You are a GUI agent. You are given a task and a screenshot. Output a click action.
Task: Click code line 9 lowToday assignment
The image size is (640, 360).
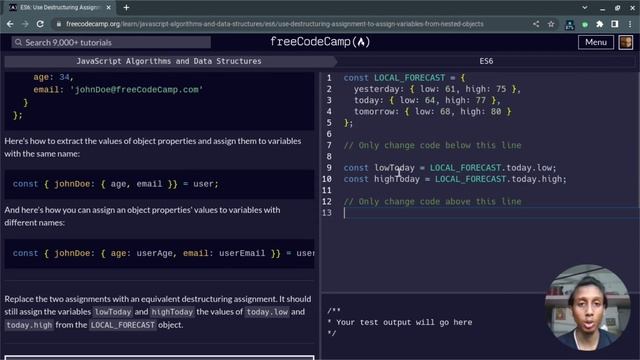coord(449,168)
